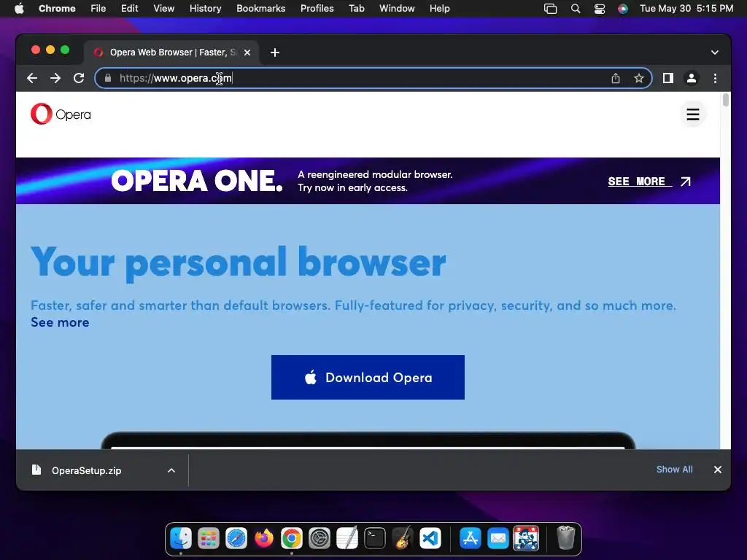Open the Edit menu

tap(130, 9)
